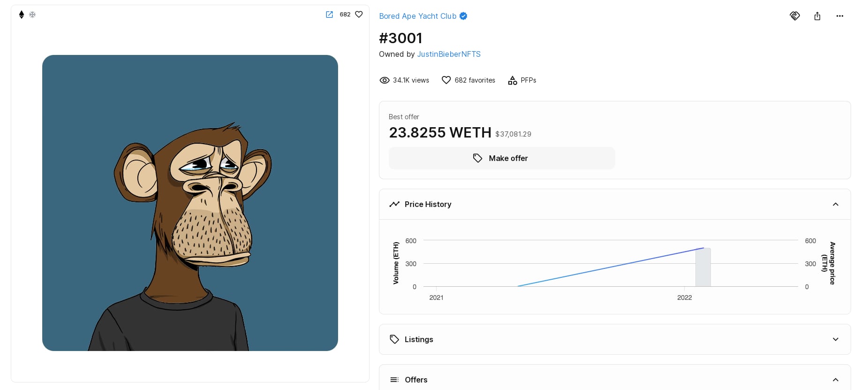Toggle the heart next to 682 favorites

coord(446,80)
